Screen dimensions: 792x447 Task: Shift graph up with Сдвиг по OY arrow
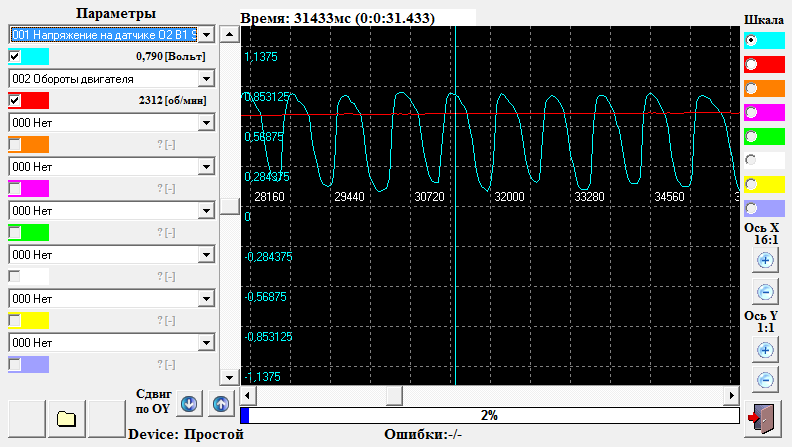[x=221, y=404]
